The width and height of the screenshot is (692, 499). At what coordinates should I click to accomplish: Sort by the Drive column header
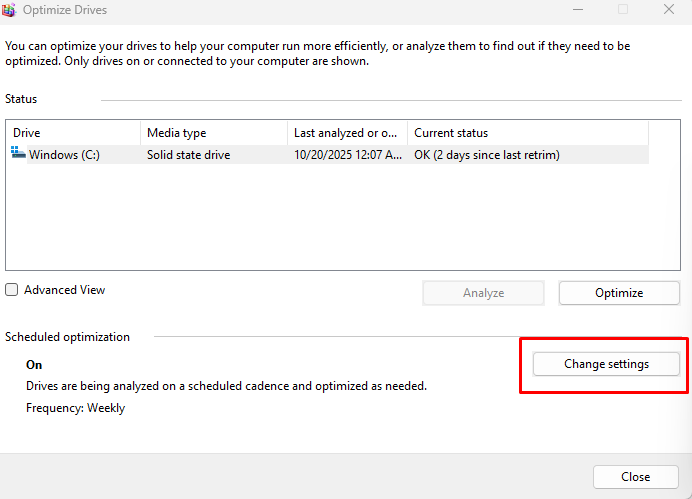tap(73, 133)
